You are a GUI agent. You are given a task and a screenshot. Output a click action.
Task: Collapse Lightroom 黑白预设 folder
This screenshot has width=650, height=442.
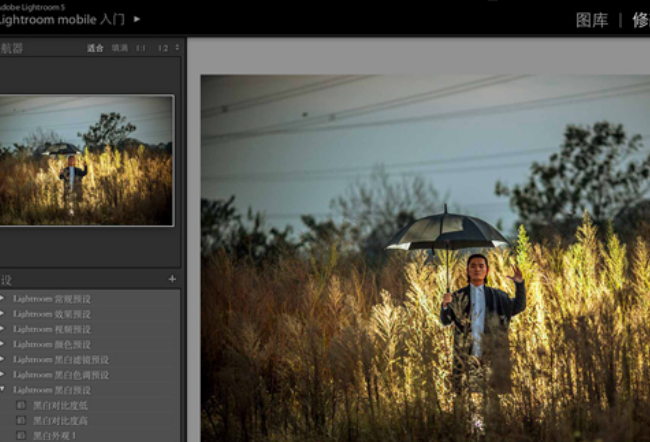[3, 389]
